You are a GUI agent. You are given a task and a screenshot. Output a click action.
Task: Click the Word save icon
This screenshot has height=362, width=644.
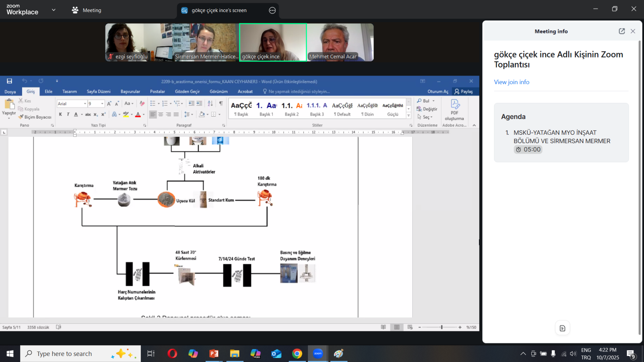coord(9,81)
